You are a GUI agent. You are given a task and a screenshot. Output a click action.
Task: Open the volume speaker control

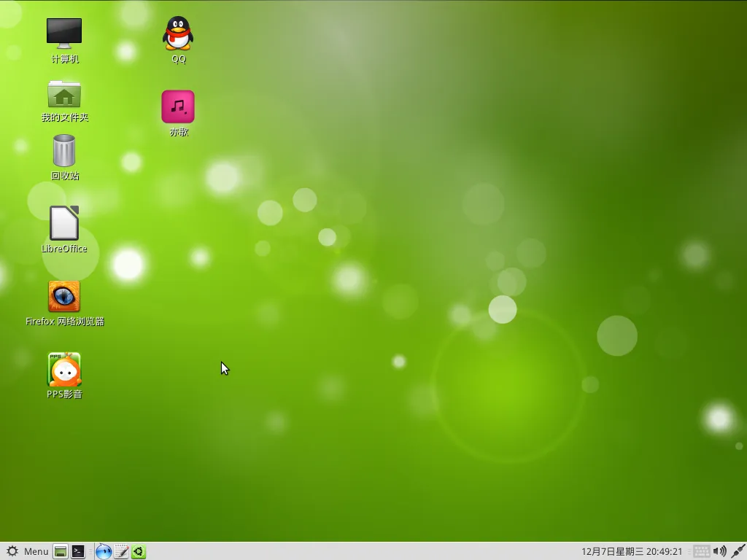pos(719,551)
